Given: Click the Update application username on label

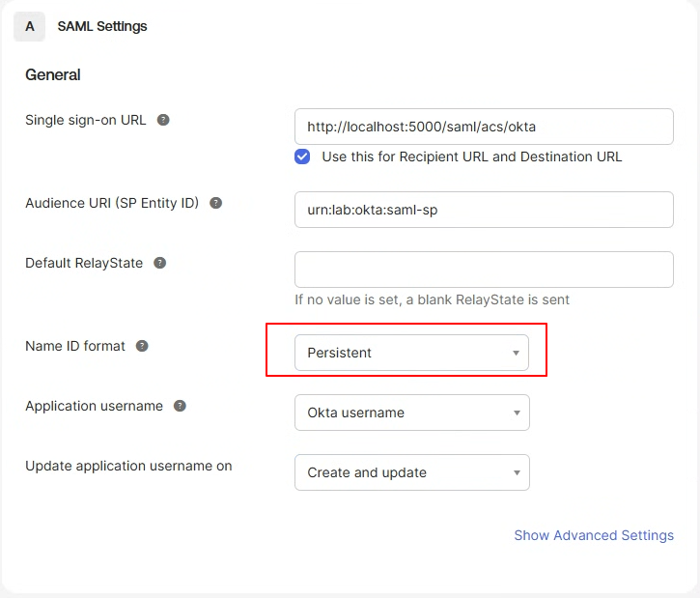Looking at the screenshot, I should click(x=128, y=466).
